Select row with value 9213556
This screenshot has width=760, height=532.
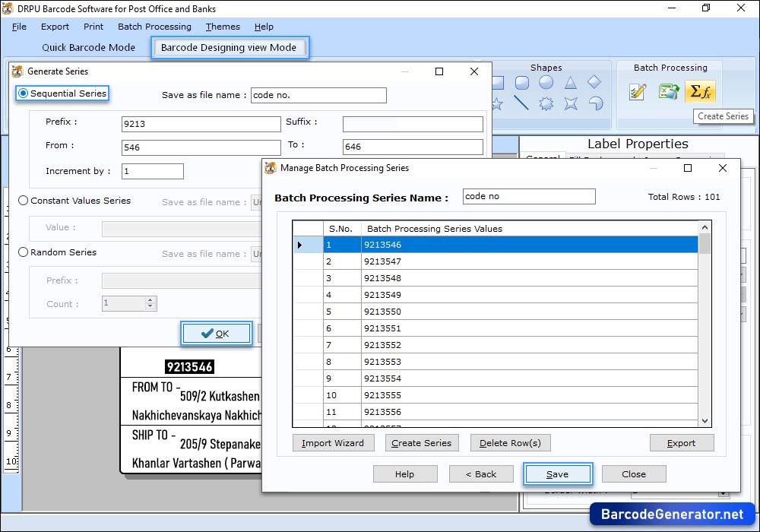coord(496,412)
